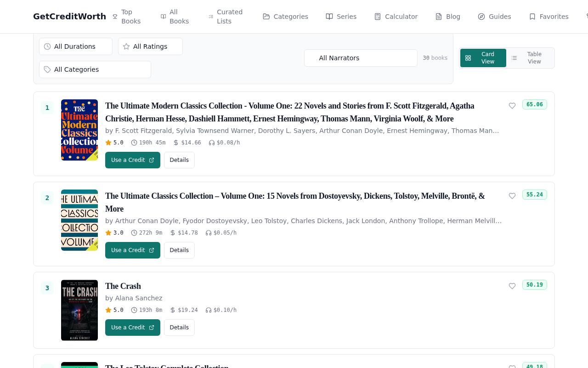Click the rank 3 badge
Viewport: 588px width, 368px height.
(47, 288)
